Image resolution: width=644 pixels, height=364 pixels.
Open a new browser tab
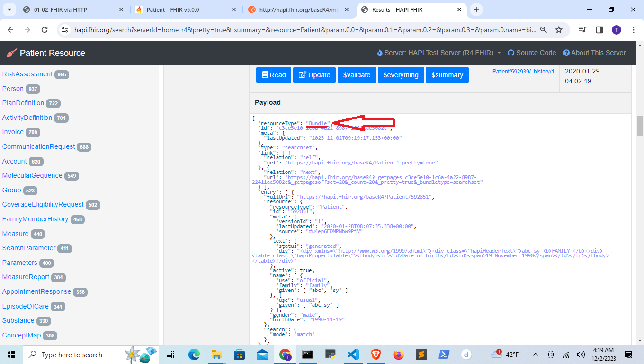coord(476,9)
